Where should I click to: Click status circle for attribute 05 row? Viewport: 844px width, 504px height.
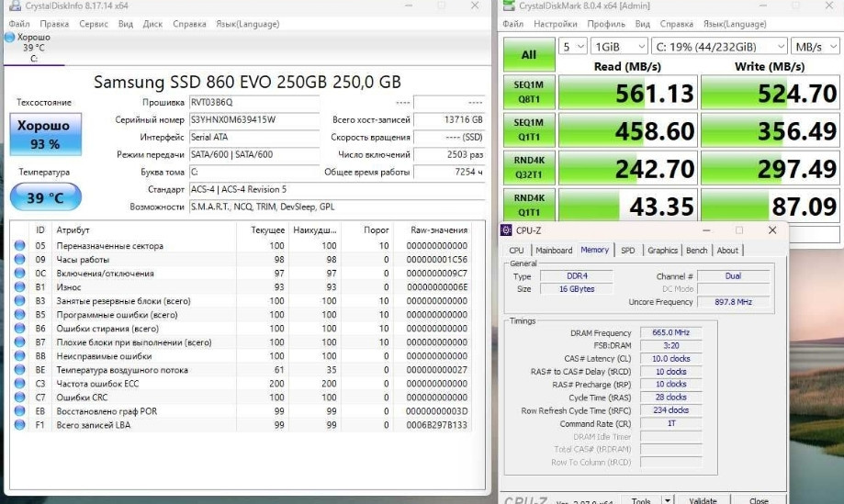tap(20, 245)
